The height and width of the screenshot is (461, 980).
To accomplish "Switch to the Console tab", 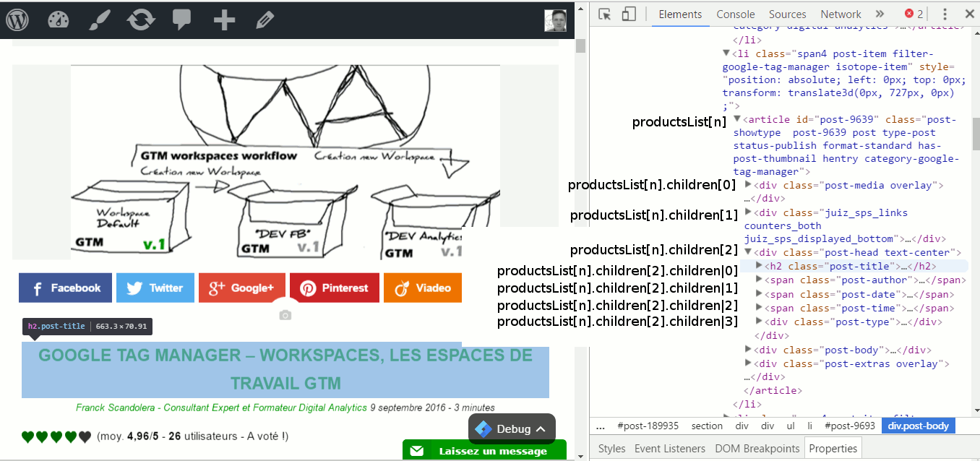I will [736, 14].
